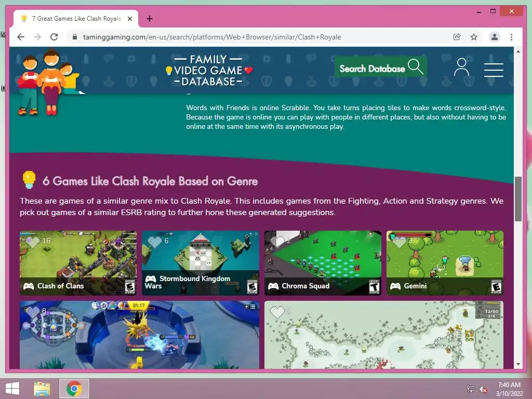Image resolution: width=532 pixels, height=399 pixels.
Task: Open the Windows Start button
Action: click(12, 389)
